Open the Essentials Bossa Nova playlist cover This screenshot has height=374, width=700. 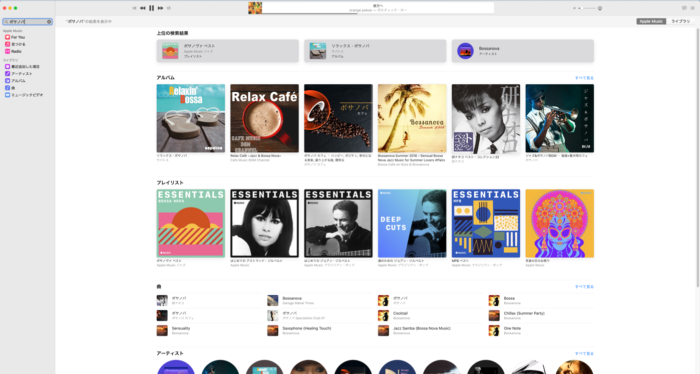[191, 223]
